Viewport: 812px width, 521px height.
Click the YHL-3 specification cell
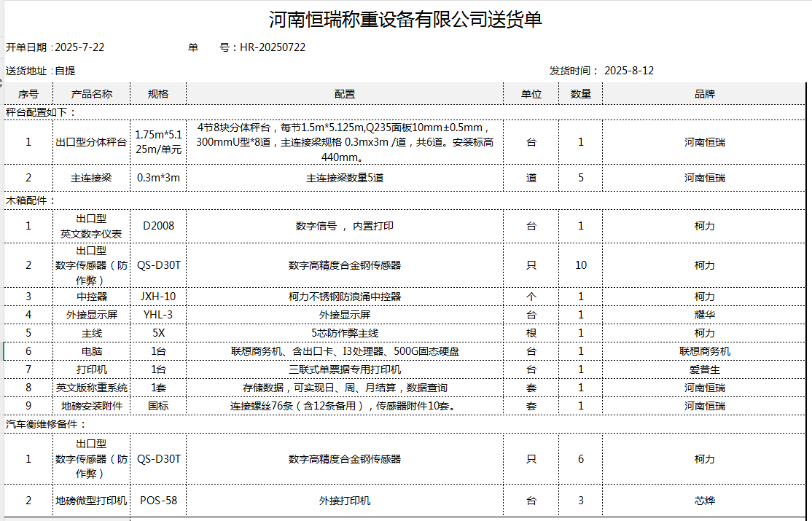click(x=158, y=315)
